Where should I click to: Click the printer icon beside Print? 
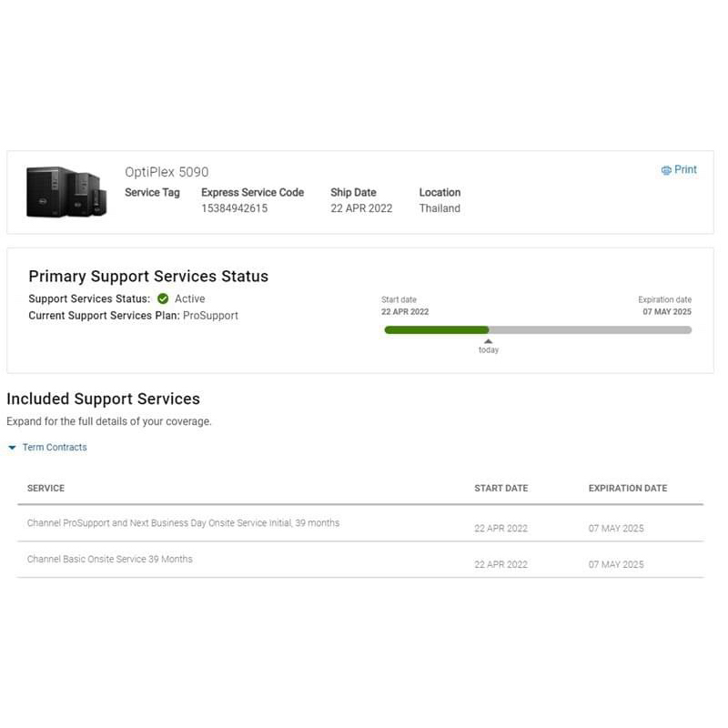click(x=666, y=170)
